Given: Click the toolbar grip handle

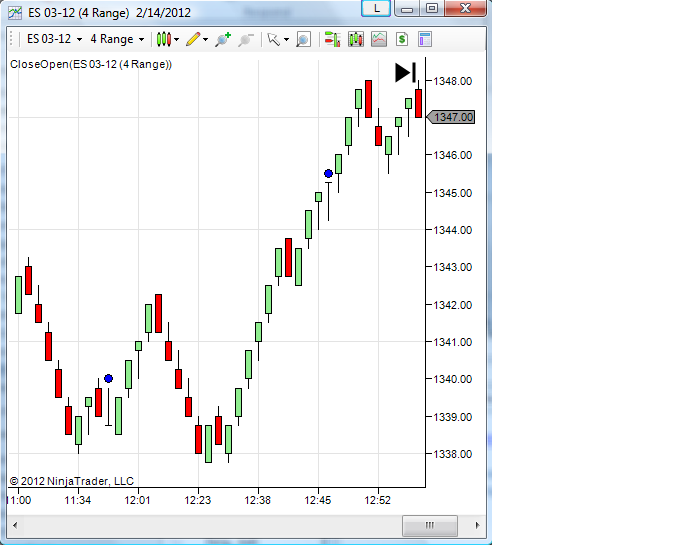Looking at the screenshot, I should (x=12, y=39).
